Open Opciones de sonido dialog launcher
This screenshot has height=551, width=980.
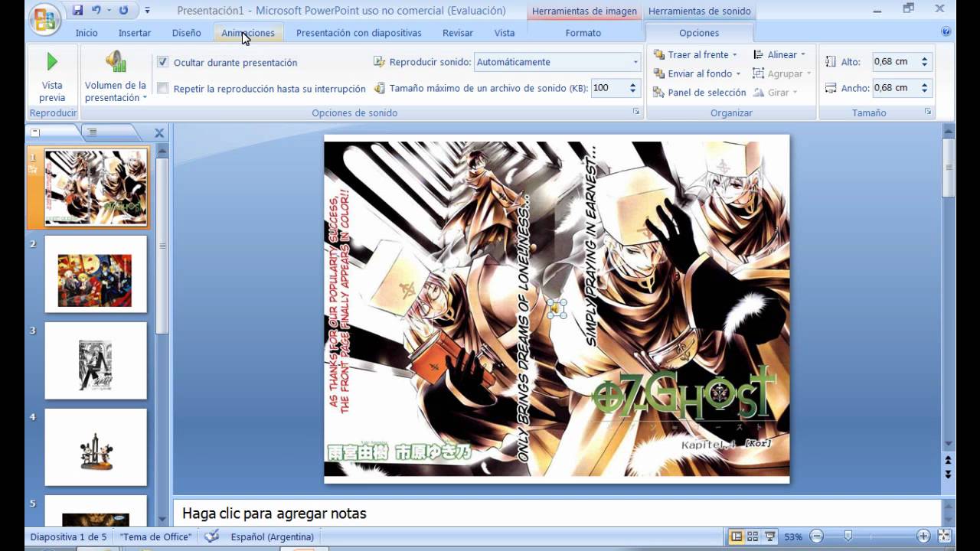coord(636,112)
